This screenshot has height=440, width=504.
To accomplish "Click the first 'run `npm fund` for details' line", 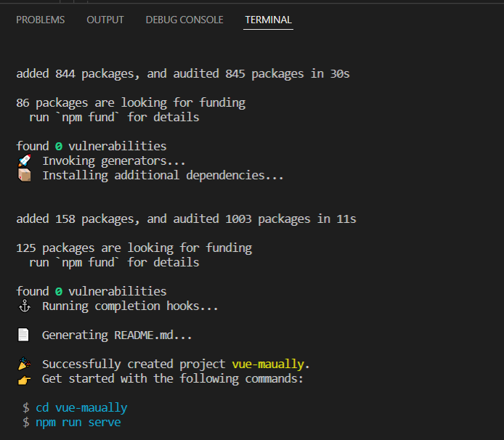I will [114, 118].
